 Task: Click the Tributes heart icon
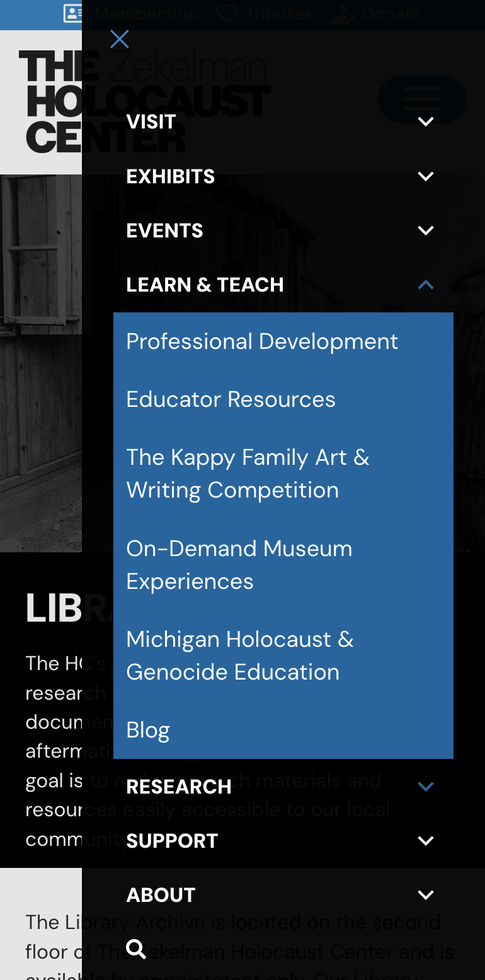click(x=227, y=14)
